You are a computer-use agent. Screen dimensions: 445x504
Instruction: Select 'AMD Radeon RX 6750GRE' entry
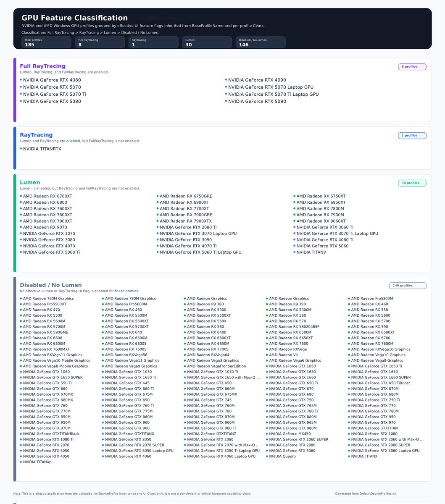(x=184, y=196)
